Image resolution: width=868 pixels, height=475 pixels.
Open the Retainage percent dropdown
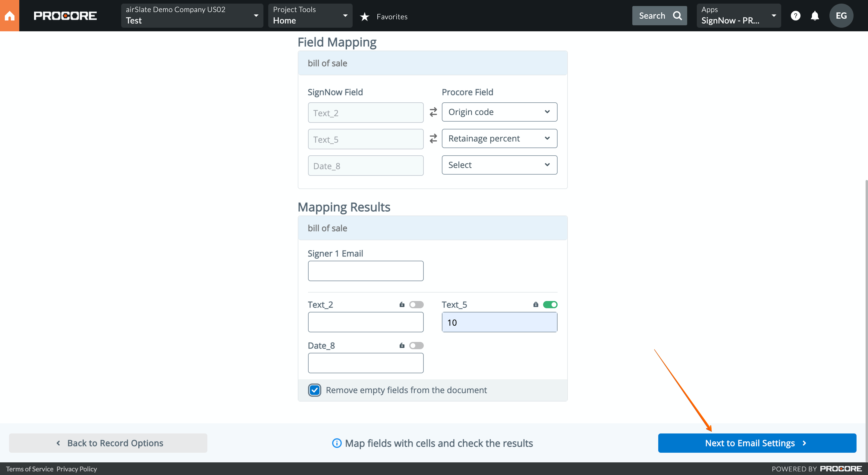click(x=499, y=138)
